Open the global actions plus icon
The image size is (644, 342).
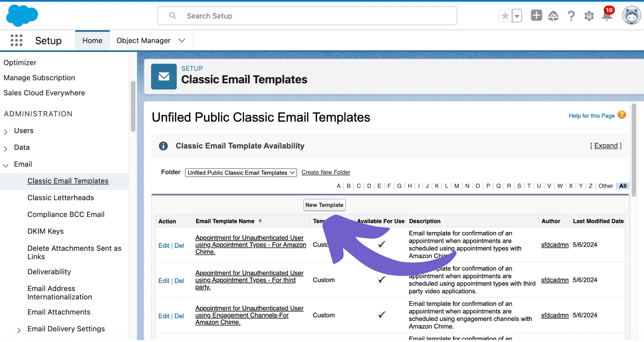click(536, 15)
